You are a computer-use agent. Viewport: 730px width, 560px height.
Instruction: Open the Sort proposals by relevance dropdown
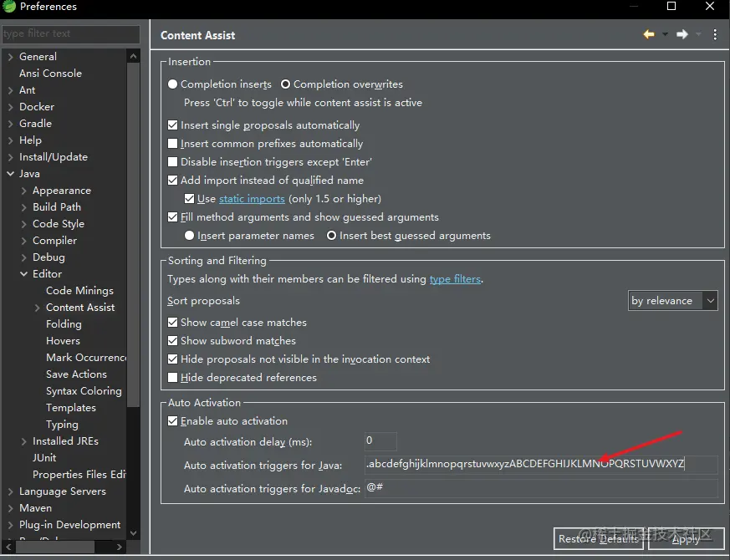[673, 301]
